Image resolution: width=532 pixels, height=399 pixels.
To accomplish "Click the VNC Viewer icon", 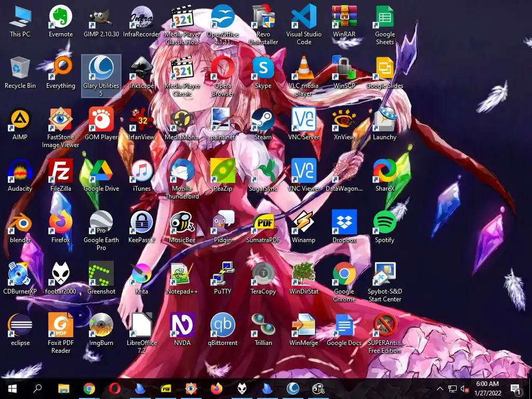I will tap(303, 176).
